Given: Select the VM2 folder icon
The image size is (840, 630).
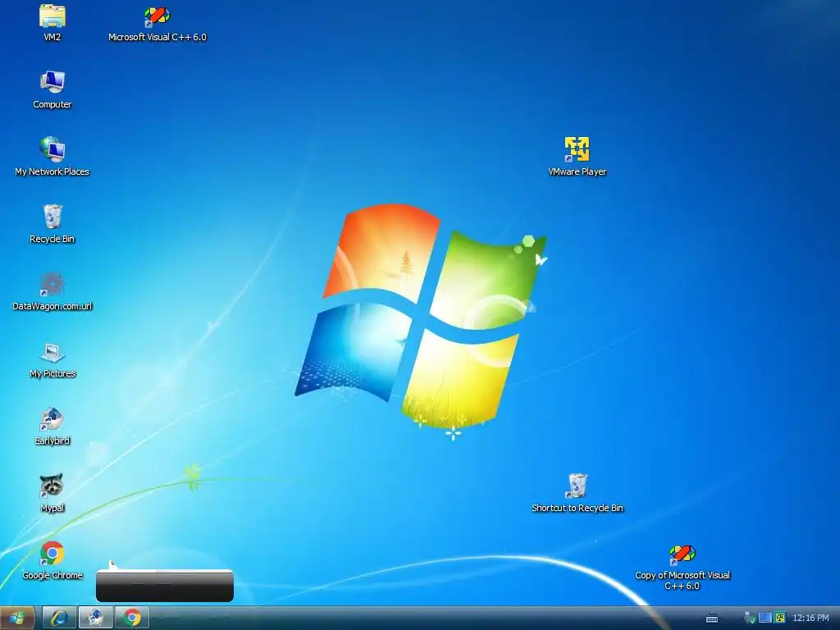Looking at the screenshot, I should (52, 22).
